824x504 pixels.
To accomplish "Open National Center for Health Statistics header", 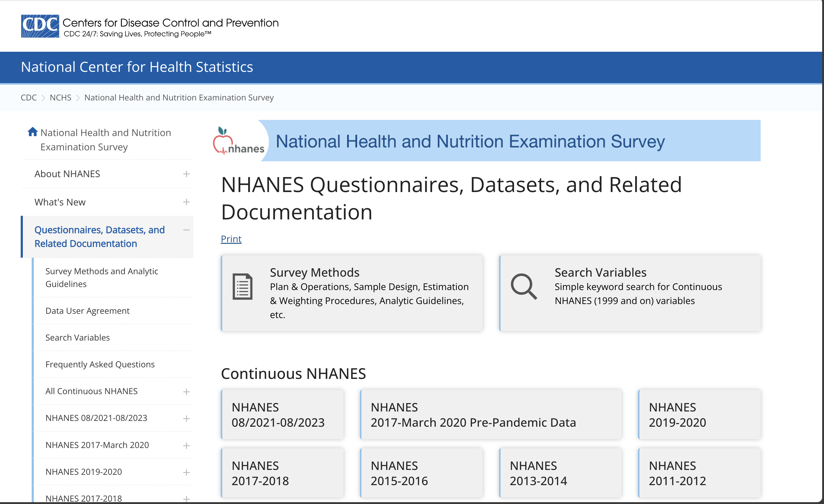I will coord(137,67).
